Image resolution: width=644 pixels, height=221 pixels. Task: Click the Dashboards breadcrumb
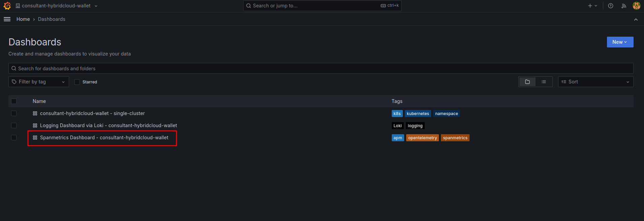pos(52,19)
